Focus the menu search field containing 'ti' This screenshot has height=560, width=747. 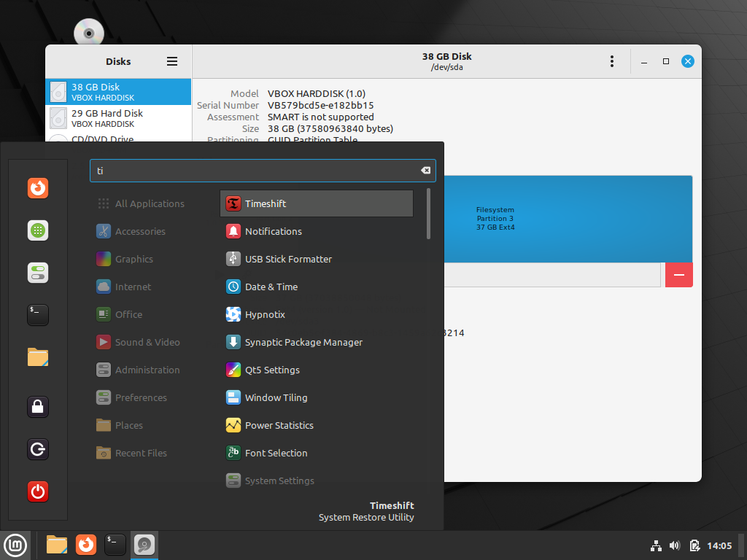click(263, 171)
